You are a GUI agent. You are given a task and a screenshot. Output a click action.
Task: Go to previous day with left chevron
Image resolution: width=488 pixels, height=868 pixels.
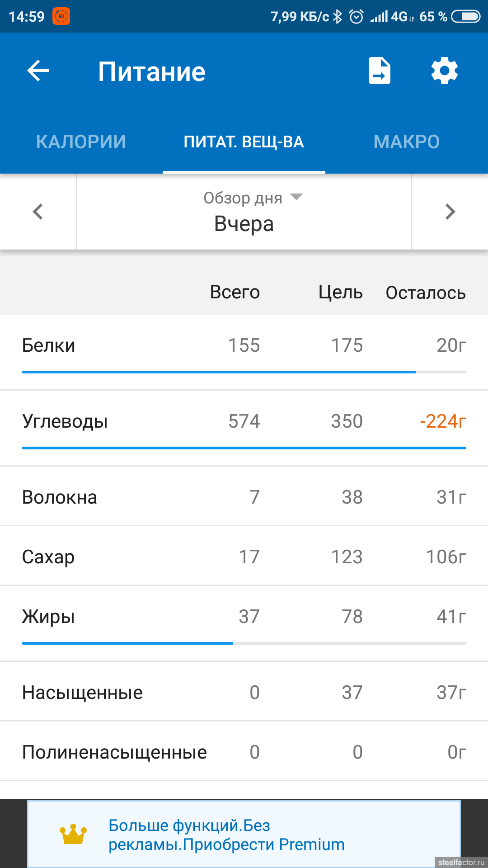pos(38,212)
